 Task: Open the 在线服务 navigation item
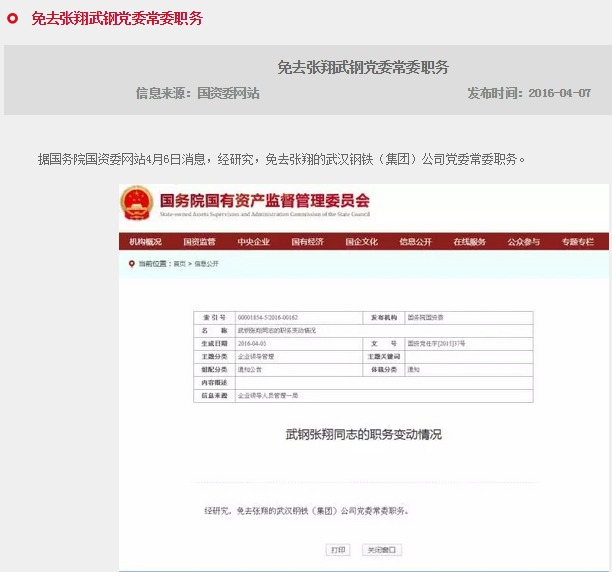469,242
